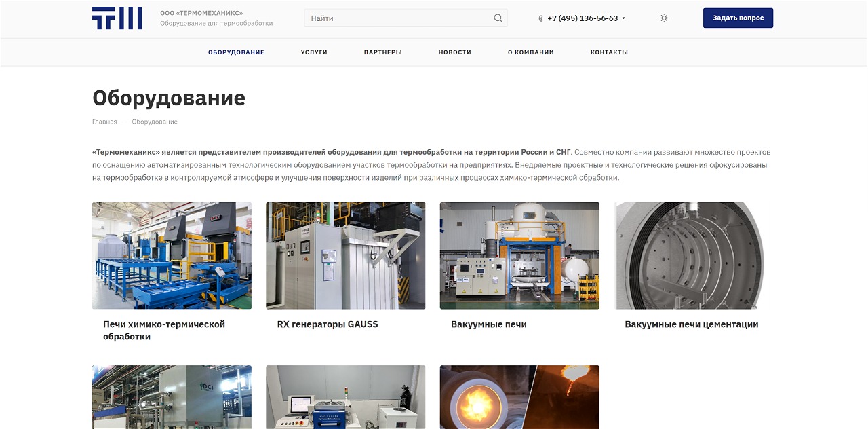Image resolution: width=868 pixels, height=429 pixels.
Task: Toggle the light/dark theme sun icon
Action: (664, 18)
